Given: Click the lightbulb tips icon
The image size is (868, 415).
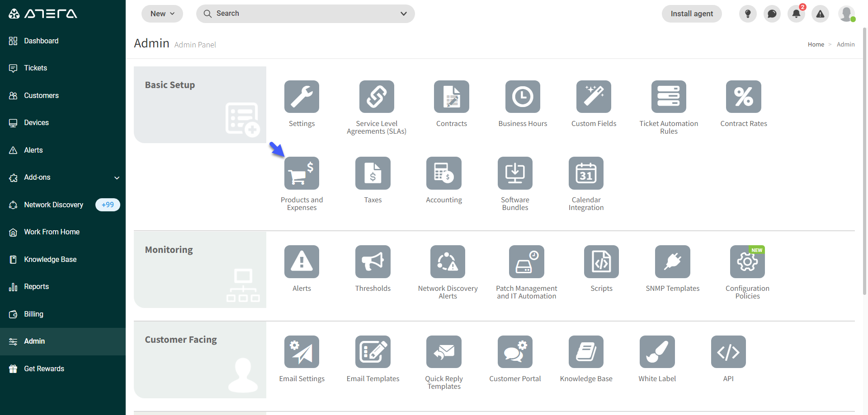Looking at the screenshot, I should [x=748, y=14].
